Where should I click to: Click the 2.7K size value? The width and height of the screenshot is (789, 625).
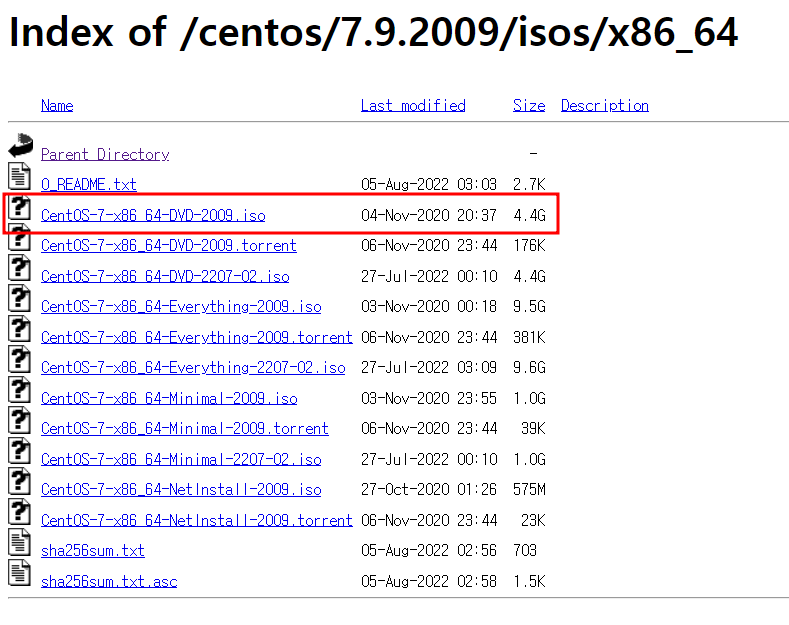tap(529, 184)
